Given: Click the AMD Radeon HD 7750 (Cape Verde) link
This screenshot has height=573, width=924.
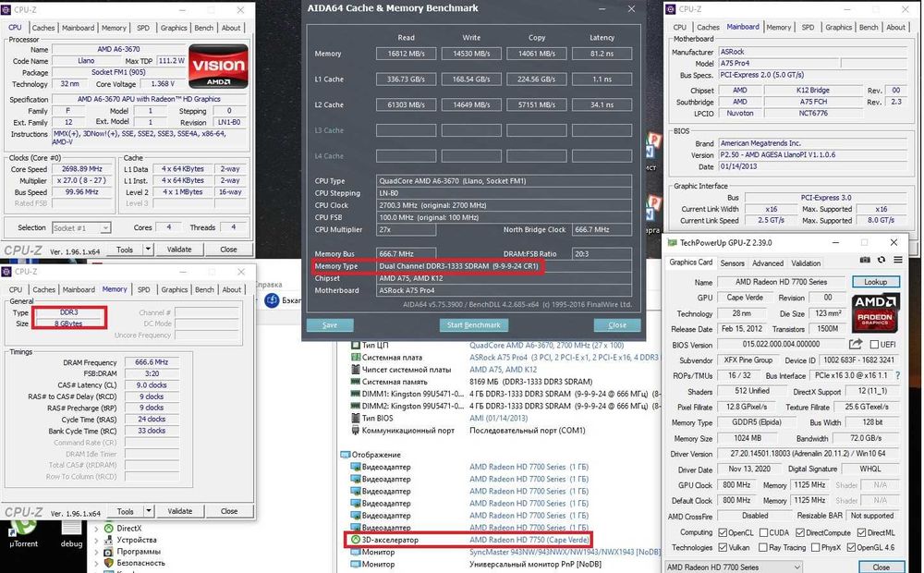Looking at the screenshot, I should (529, 540).
